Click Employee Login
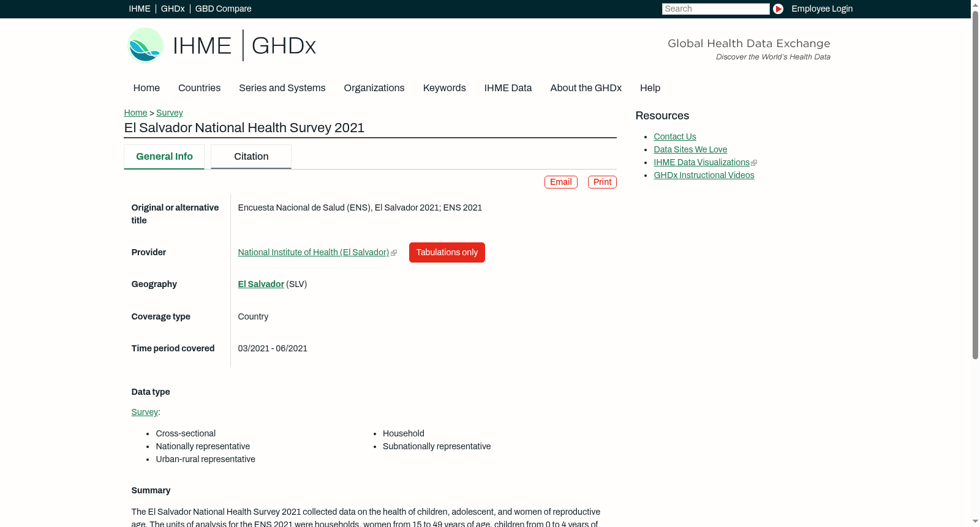The image size is (980, 527). 822,9
